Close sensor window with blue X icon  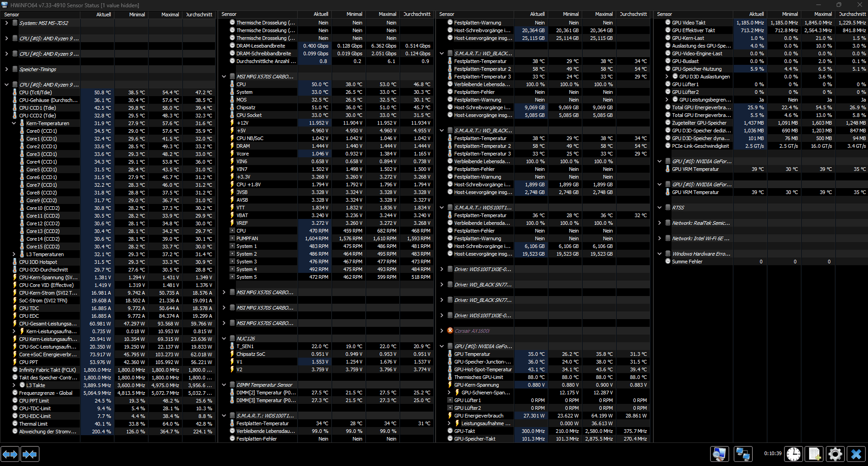click(856, 454)
